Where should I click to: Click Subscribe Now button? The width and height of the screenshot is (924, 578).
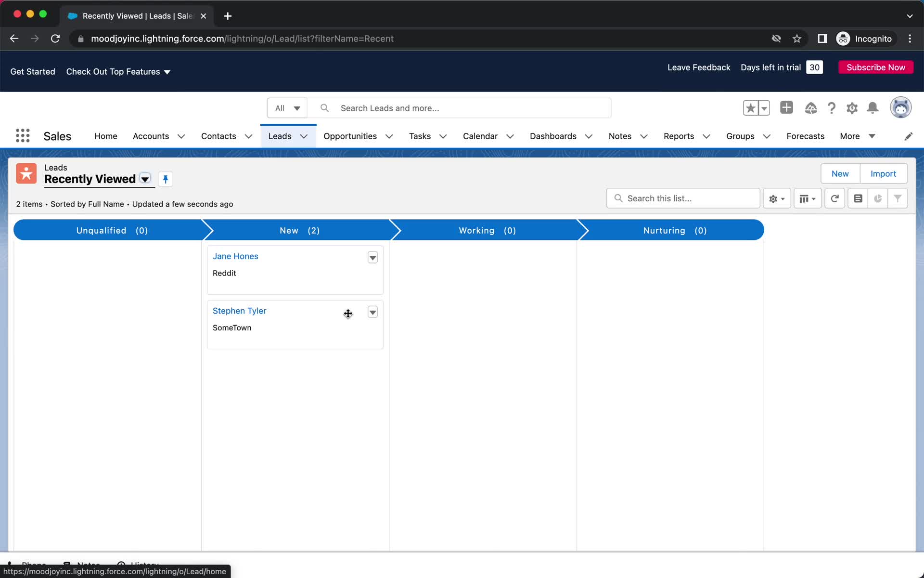coord(876,67)
